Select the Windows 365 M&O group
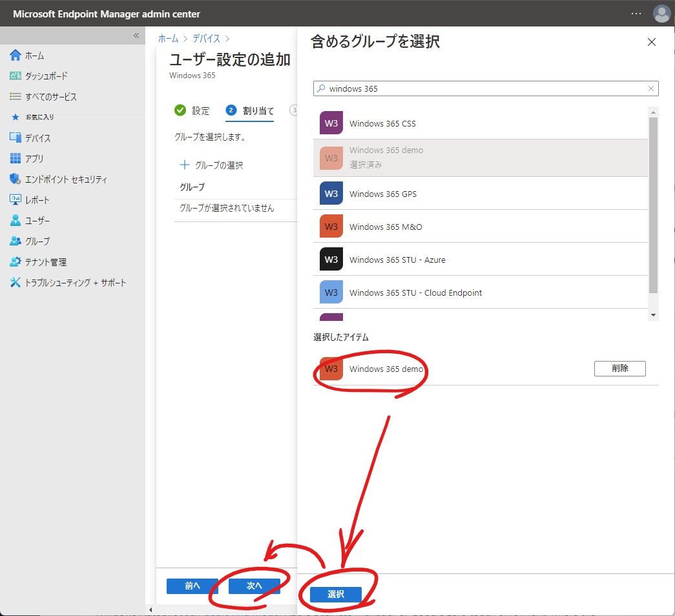Viewport: 675px width, 616px height. coord(481,227)
